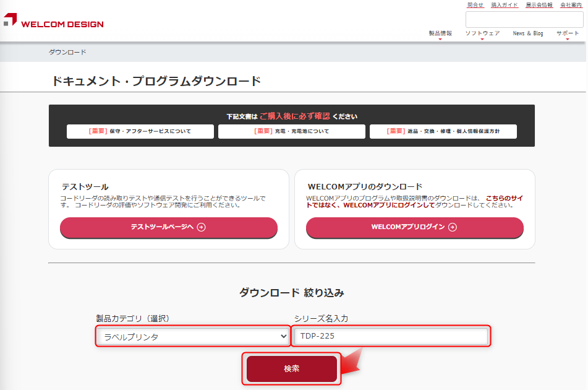Viewport: 588px width, 390px height.
Task: Expand the 製品カテゴリ dropdown
Action: coord(193,336)
